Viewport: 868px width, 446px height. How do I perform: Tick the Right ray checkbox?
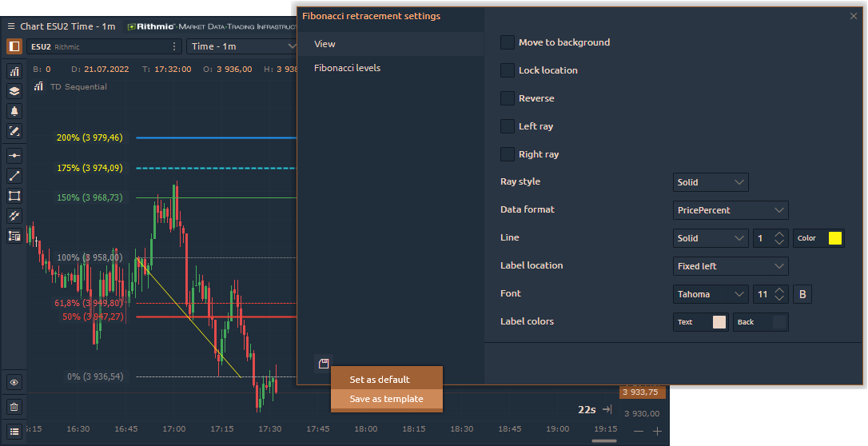pos(507,154)
